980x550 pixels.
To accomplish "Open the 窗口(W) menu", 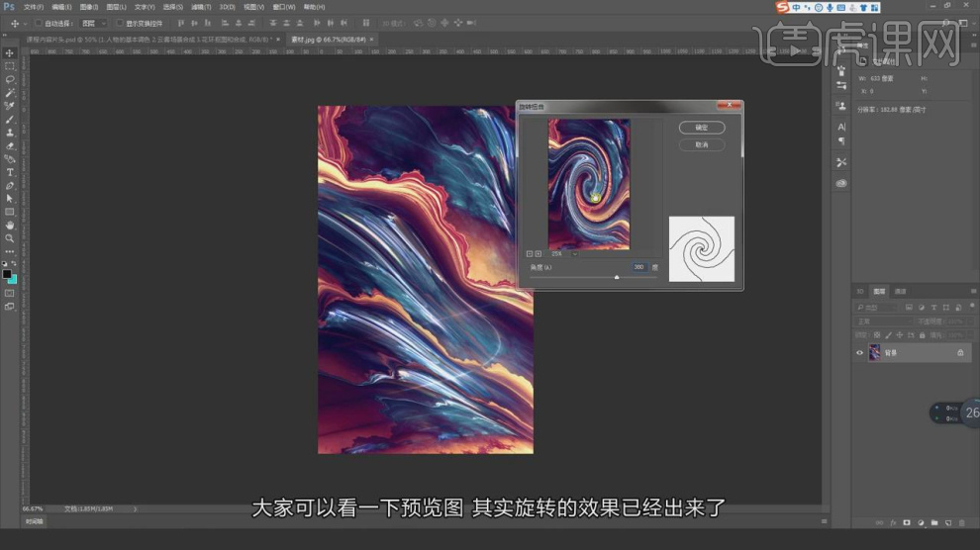I will tap(284, 7).
